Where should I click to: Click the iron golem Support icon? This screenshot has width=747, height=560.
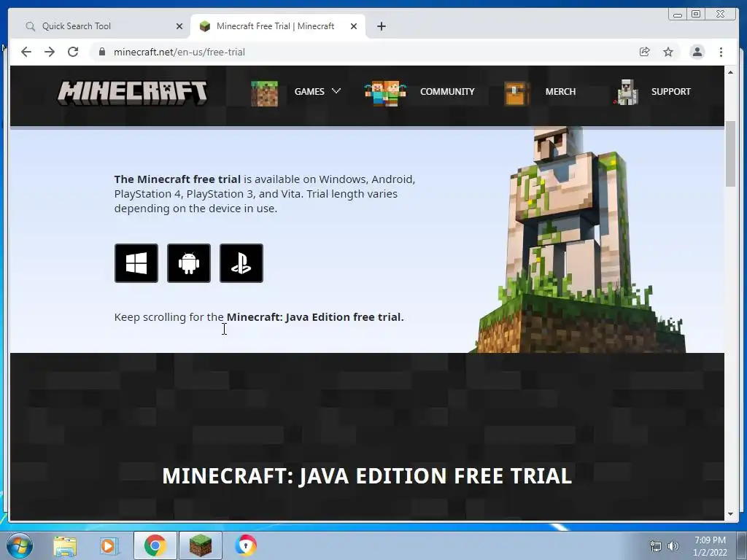[x=627, y=93]
